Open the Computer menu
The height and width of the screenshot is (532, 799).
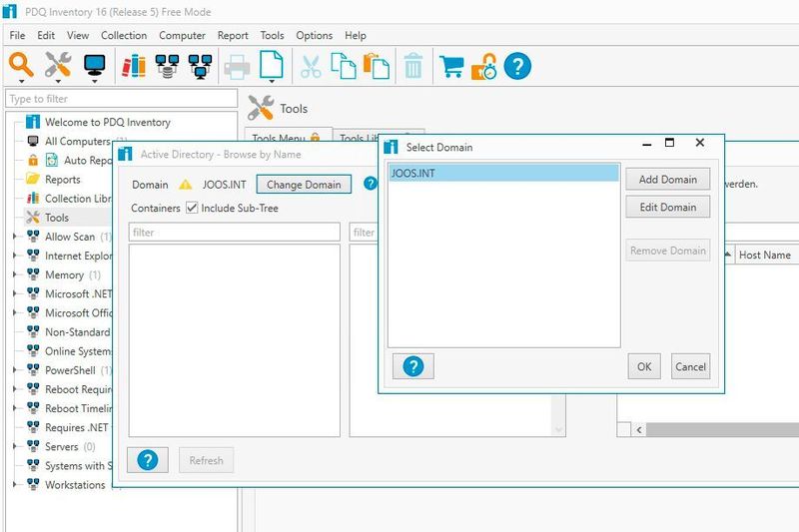pyautogui.click(x=182, y=36)
